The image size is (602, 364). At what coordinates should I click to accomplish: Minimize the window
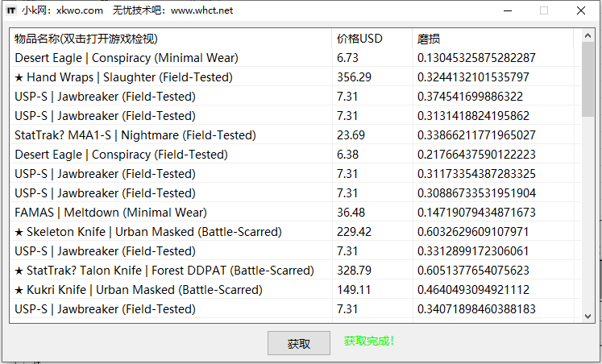click(x=508, y=10)
